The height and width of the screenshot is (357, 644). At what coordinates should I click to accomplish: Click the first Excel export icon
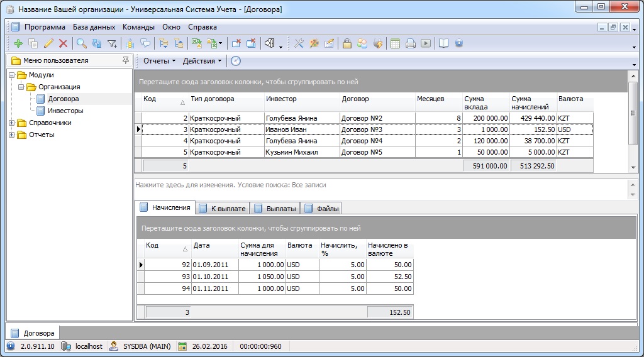point(197,43)
